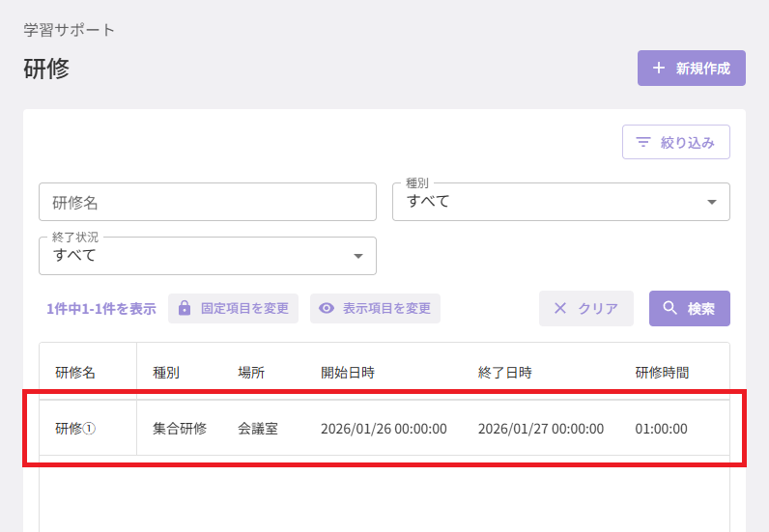Click the 2026/01/27 00:00:00 end date cell
The width and height of the screenshot is (769, 532).
click(x=541, y=429)
